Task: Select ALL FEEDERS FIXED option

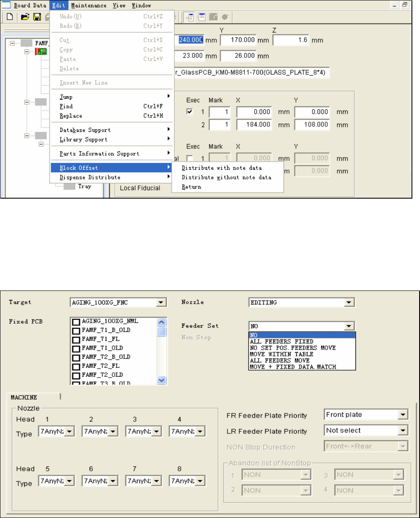Action: (302, 342)
